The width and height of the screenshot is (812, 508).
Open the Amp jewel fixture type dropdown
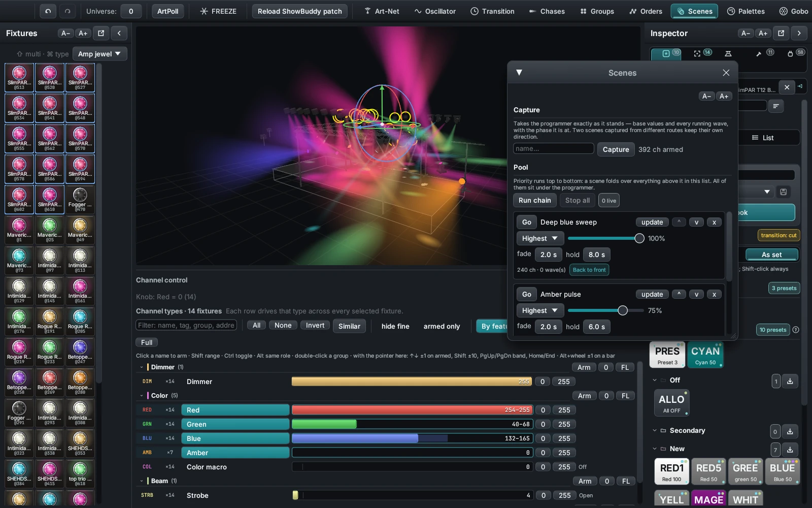click(99, 54)
